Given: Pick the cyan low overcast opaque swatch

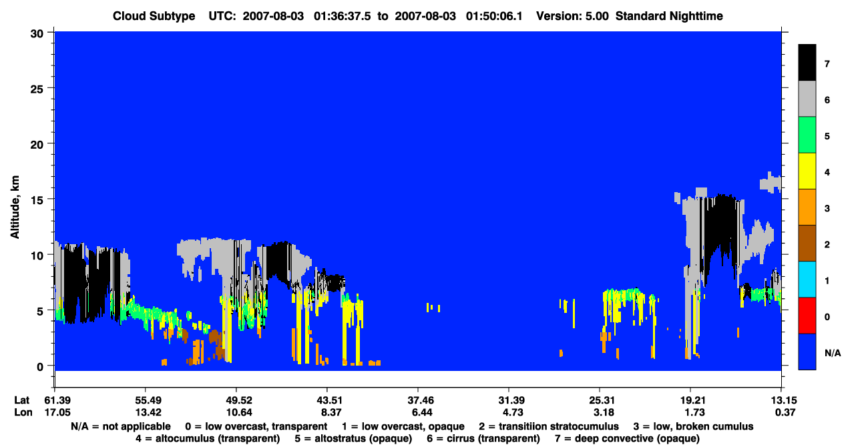Looking at the screenshot, I should [x=807, y=280].
